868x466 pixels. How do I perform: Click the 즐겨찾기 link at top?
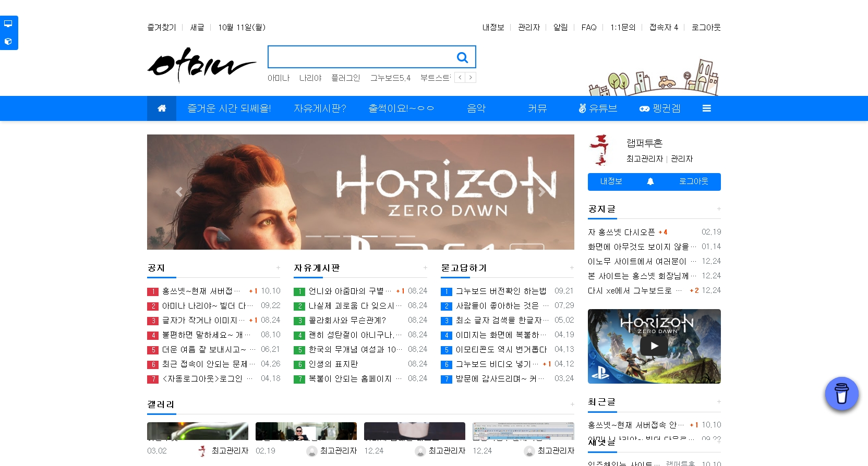pyautogui.click(x=162, y=28)
